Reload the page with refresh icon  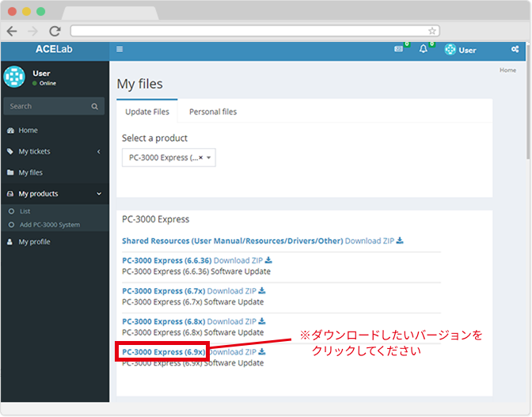55,31
